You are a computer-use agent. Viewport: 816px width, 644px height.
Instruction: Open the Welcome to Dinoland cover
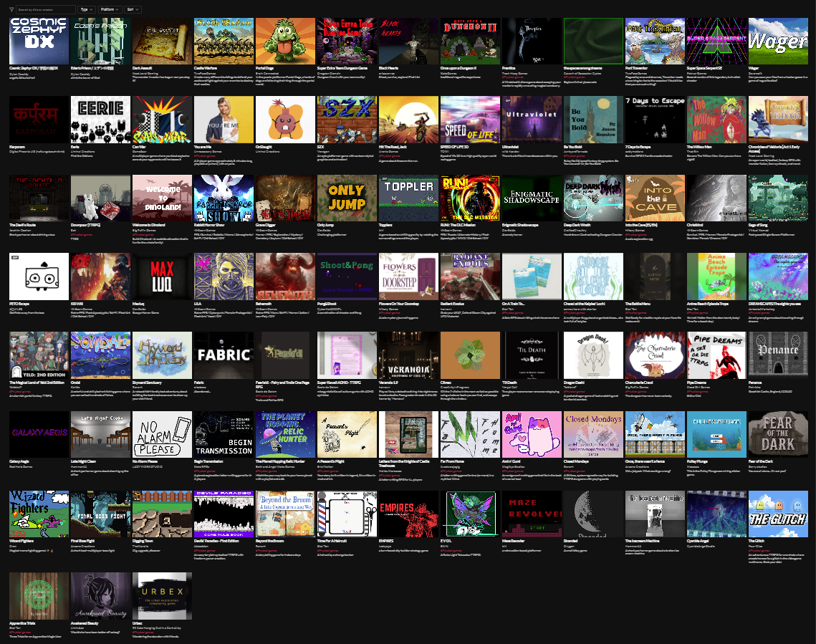coord(163,198)
